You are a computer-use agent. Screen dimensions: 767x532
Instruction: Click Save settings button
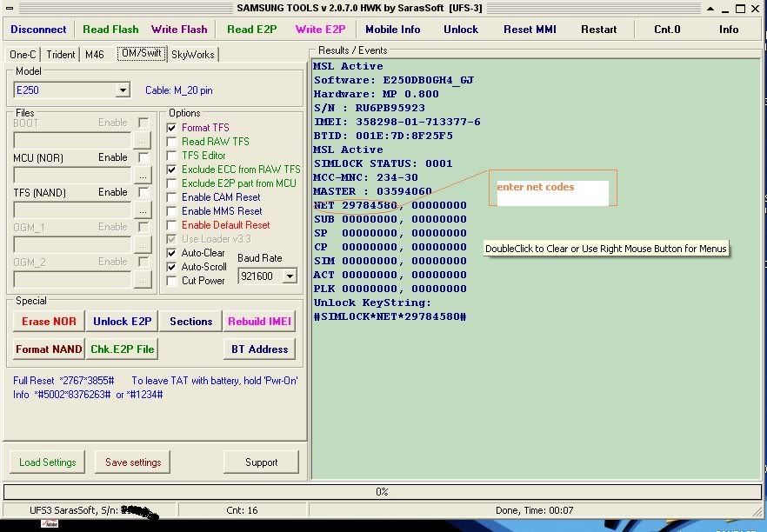[x=133, y=462]
